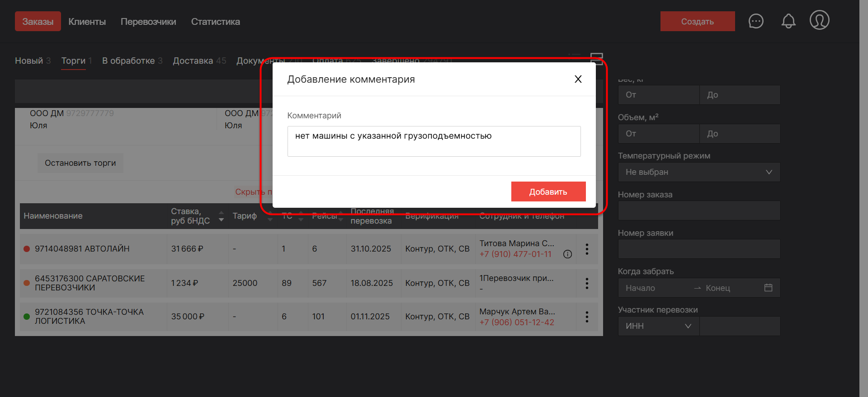This screenshot has height=397, width=868.
Task: Open three-dot menu for АВТОЛАЙН row
Action: click(587, 249)
